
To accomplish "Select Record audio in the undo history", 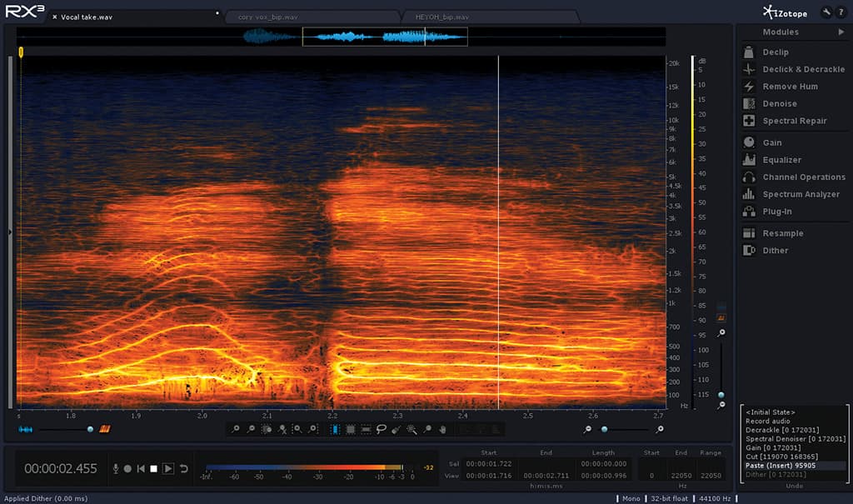I will point(767,422).
